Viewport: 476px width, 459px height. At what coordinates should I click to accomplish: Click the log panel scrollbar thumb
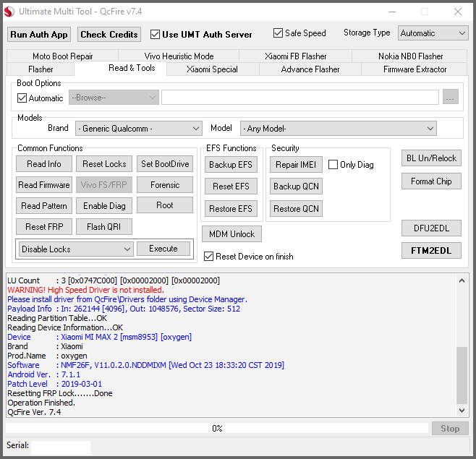click(462, 376)
